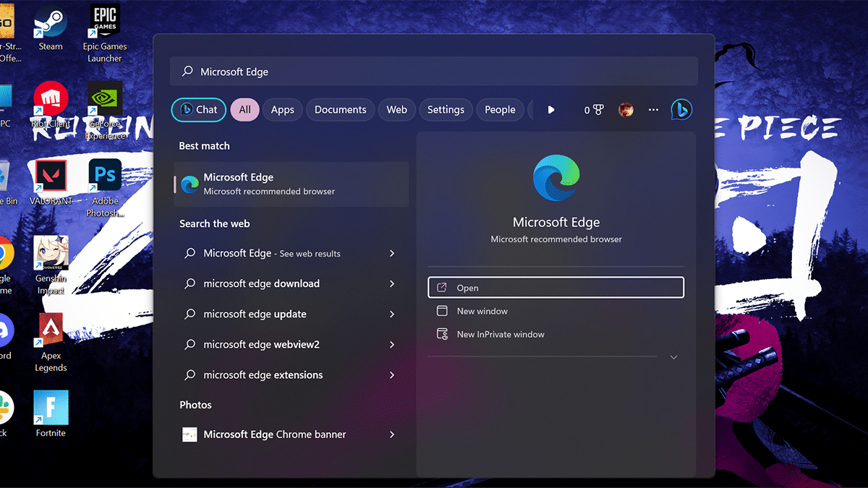Select the Documents filter tab
868x488 pixels.
340,110
